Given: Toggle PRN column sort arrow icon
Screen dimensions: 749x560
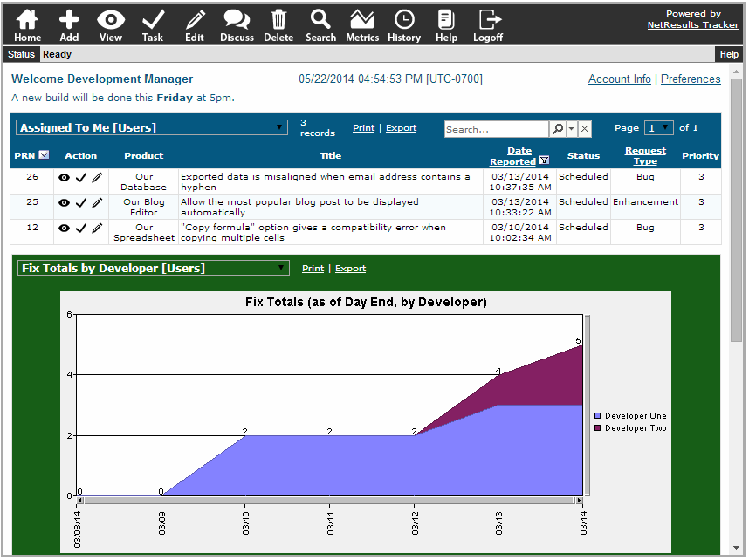Looking at the screenshot, I should (x=44, y=154).
